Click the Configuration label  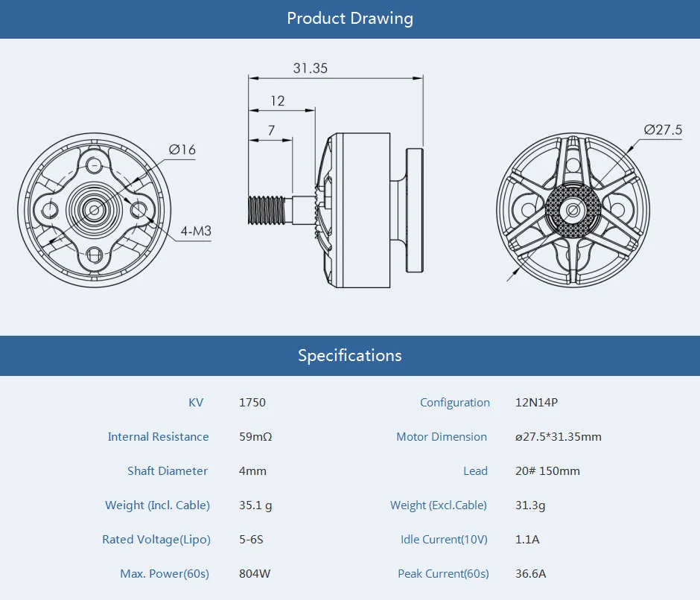click(455, 403)
